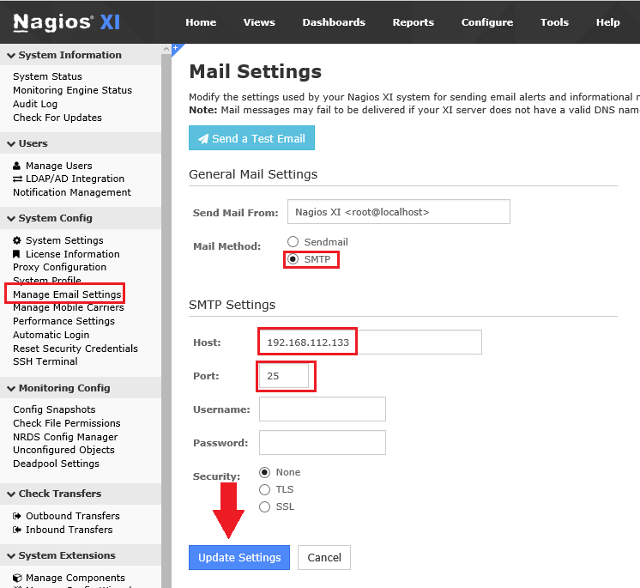Screen dimensions: 640x588
Task: Open Config Snapshots link
Action: (54, 410)
